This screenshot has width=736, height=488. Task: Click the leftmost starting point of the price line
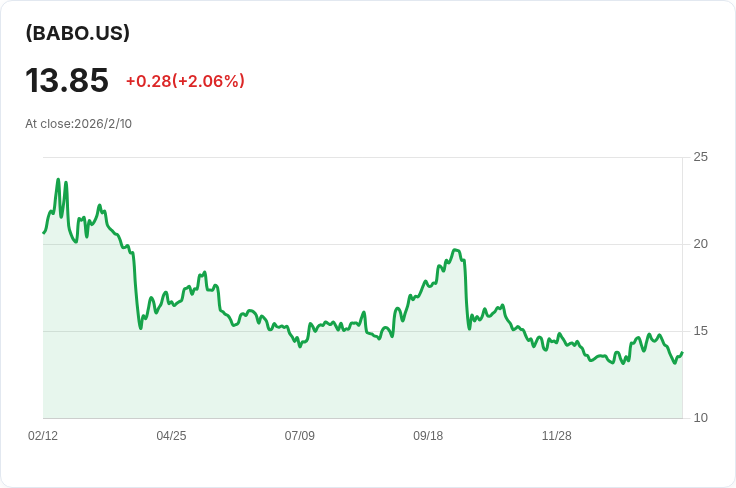pos(44,232)
